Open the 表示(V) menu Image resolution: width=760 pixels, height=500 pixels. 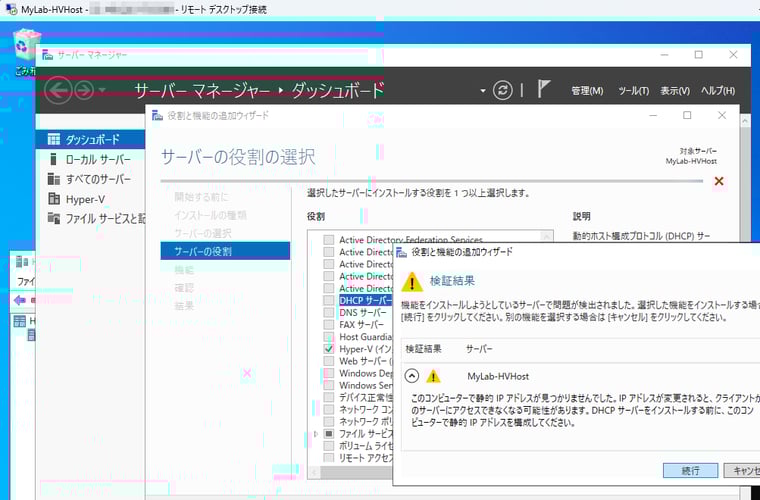[x=675, y=91]
